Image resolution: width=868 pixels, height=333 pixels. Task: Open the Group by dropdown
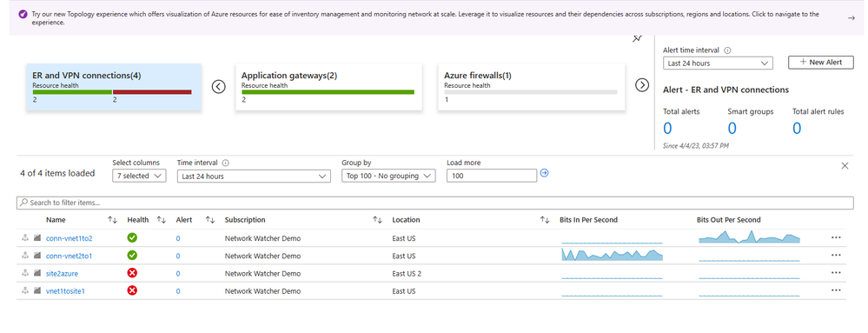click(388, 176)
